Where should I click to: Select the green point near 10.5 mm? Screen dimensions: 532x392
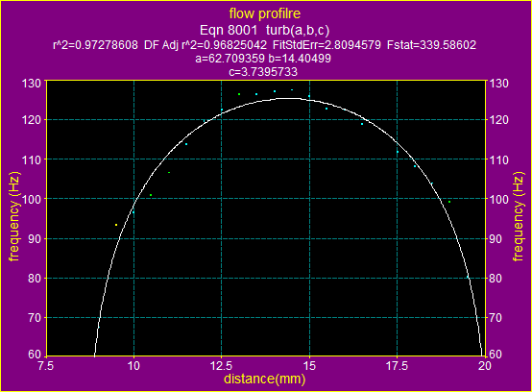(x=151, y=195)
